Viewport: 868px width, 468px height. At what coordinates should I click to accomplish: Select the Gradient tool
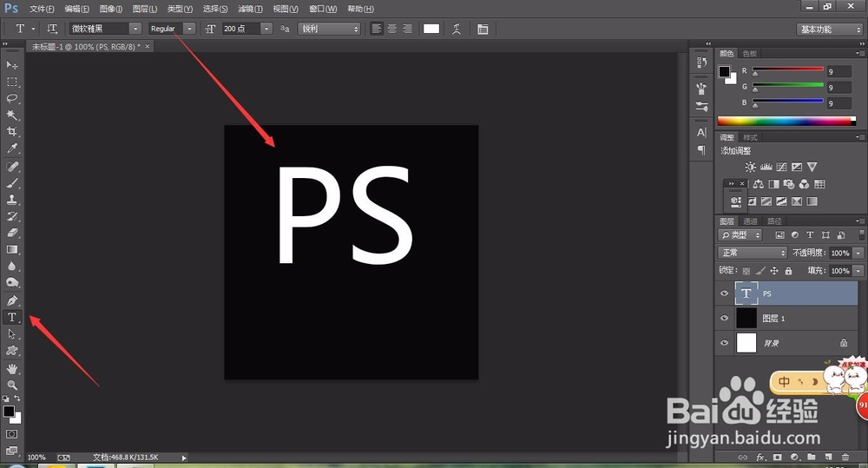coord(11,250)
